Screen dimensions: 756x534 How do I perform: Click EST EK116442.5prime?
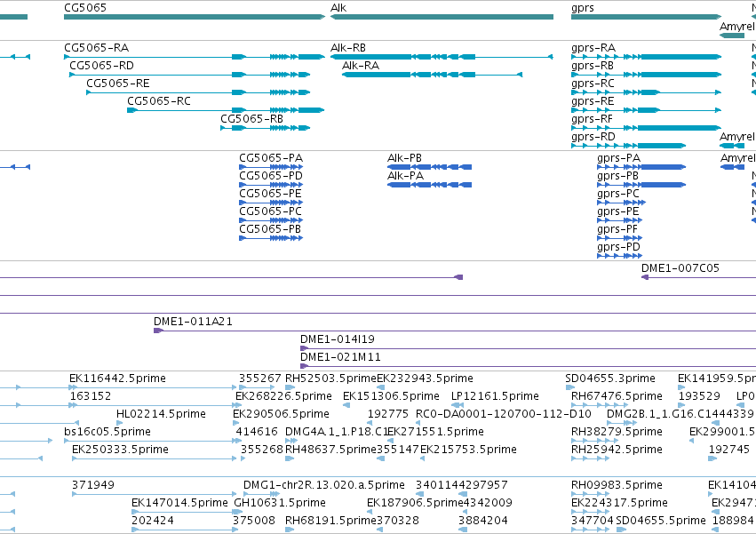(x=117, y=379)
